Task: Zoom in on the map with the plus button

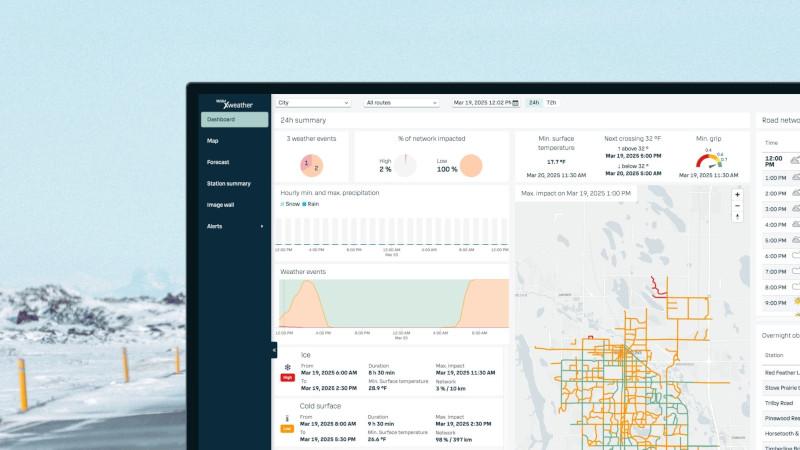Action: click(x=737, y=194)
